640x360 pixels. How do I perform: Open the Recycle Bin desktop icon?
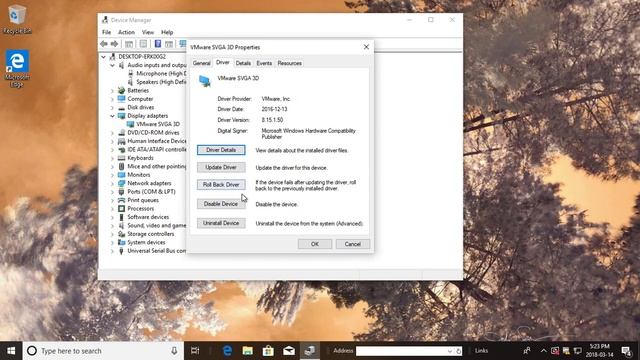[x=17, y=20]
